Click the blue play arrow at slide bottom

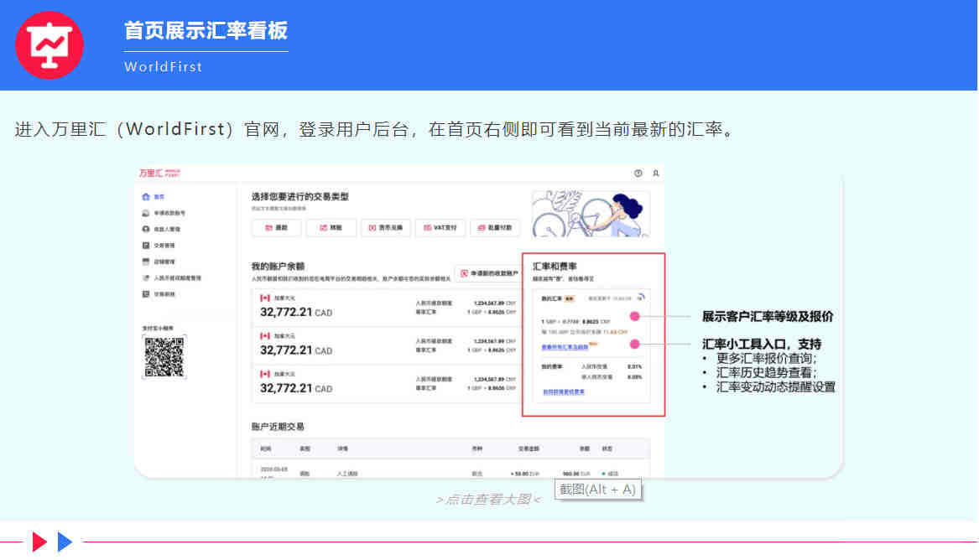[65, 542]
